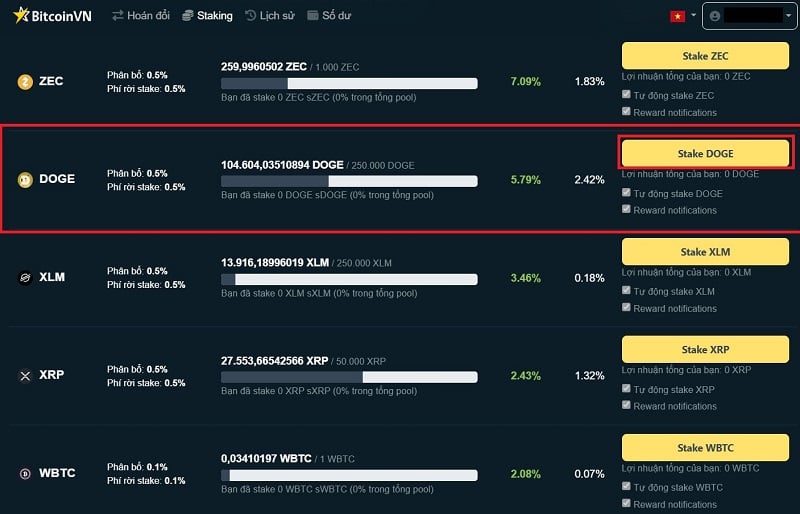Viewport: 800px width, 514px height.
Task: Click the XRP coin icon
Action: click(x=25, y=375)
